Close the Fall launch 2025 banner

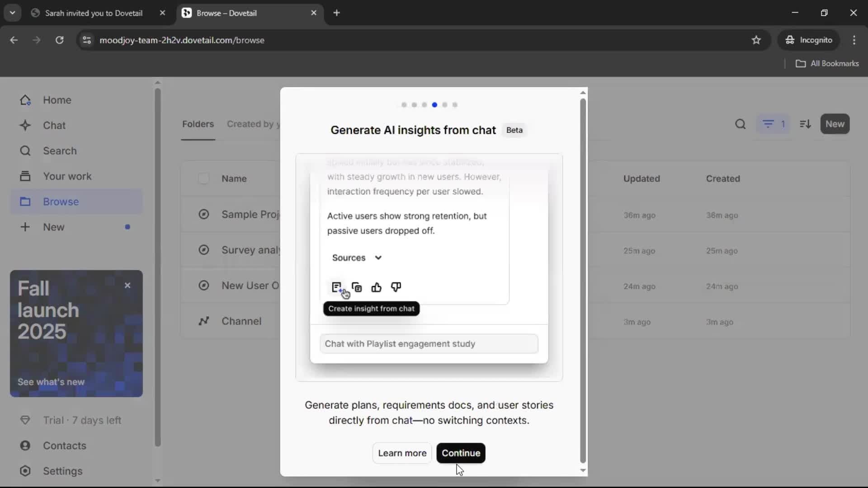point(127,285)
